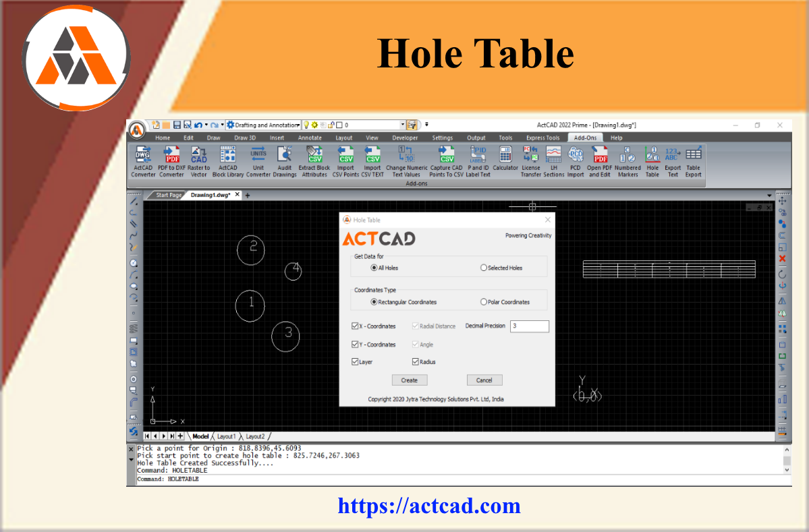This screenshot has width=809, height=532.
Task: Close the Drawing1.dwg tab
Action: (238, 194)
